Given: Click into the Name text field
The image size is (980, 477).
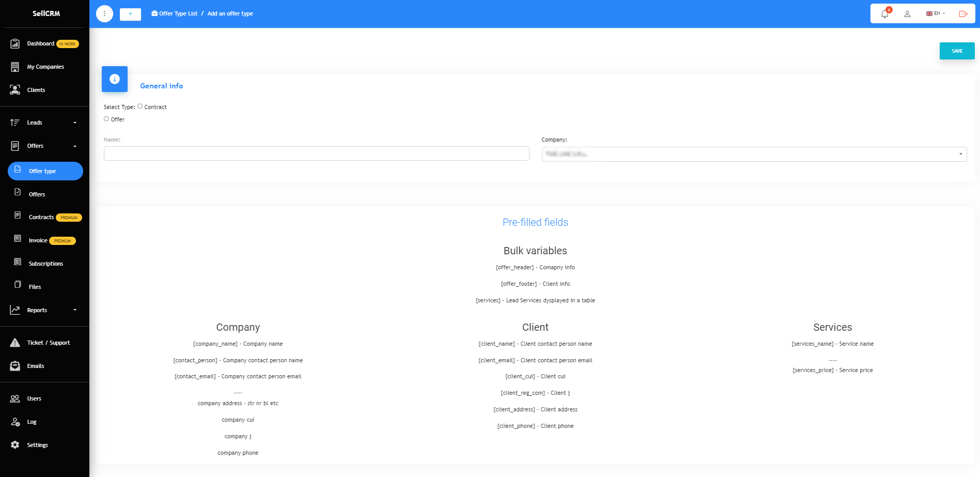Looking at the screenshot, I should pyautogui.click(x=316, y=153).
